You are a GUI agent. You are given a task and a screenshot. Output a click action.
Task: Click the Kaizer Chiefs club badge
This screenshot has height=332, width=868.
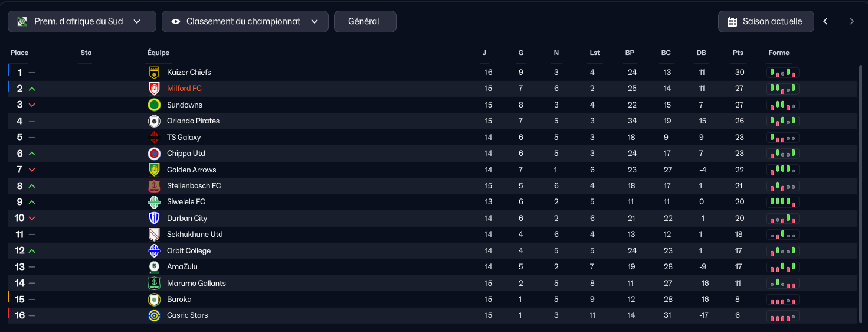pyautogui.click(x=154, y=73)
